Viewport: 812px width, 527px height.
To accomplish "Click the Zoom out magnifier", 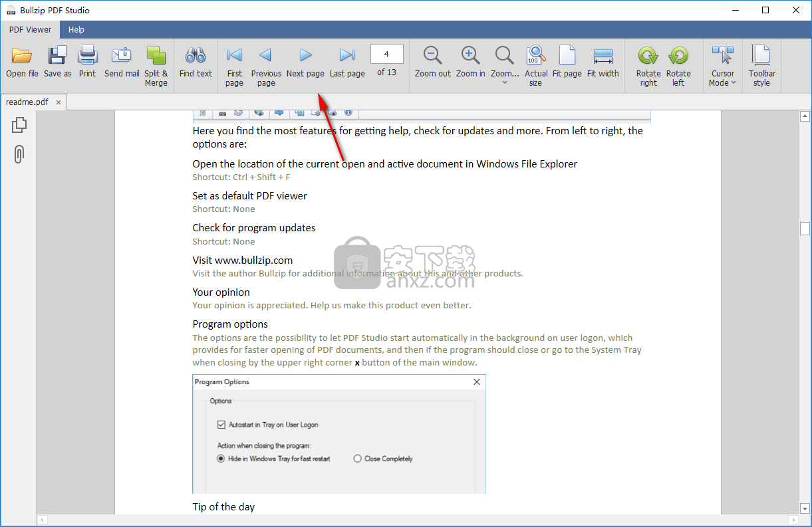I will (433, 56).
